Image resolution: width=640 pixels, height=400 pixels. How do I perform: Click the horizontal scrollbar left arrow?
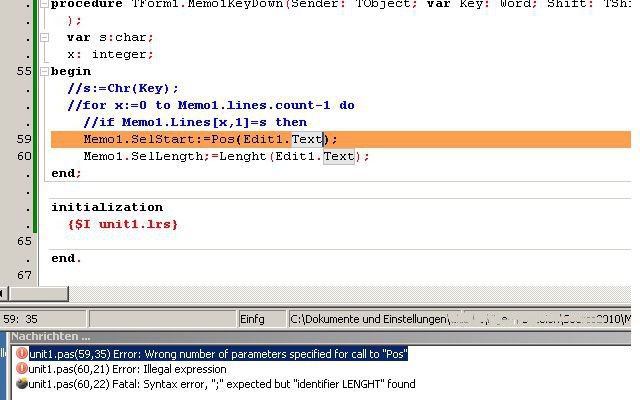tap(5, 293)
